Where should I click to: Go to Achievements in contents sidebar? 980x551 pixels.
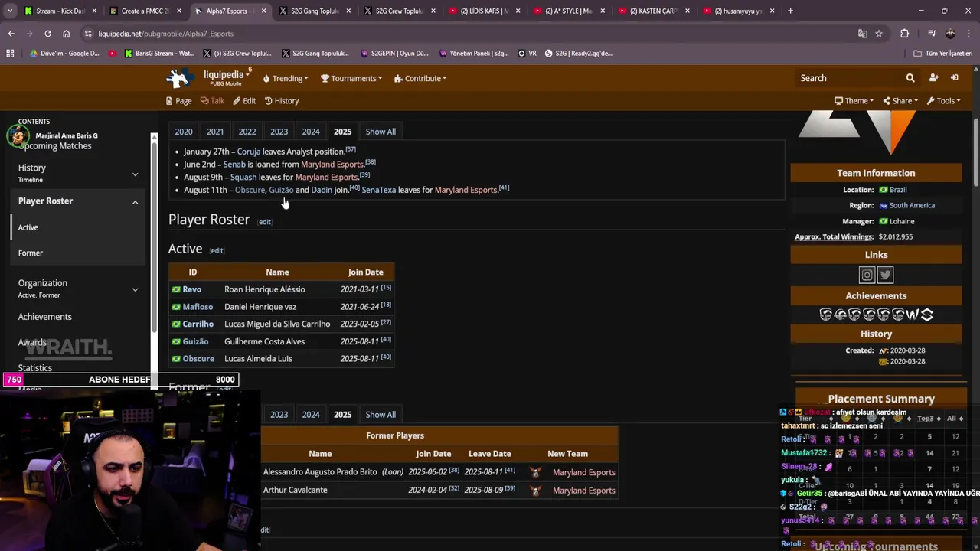click(45, 317)
